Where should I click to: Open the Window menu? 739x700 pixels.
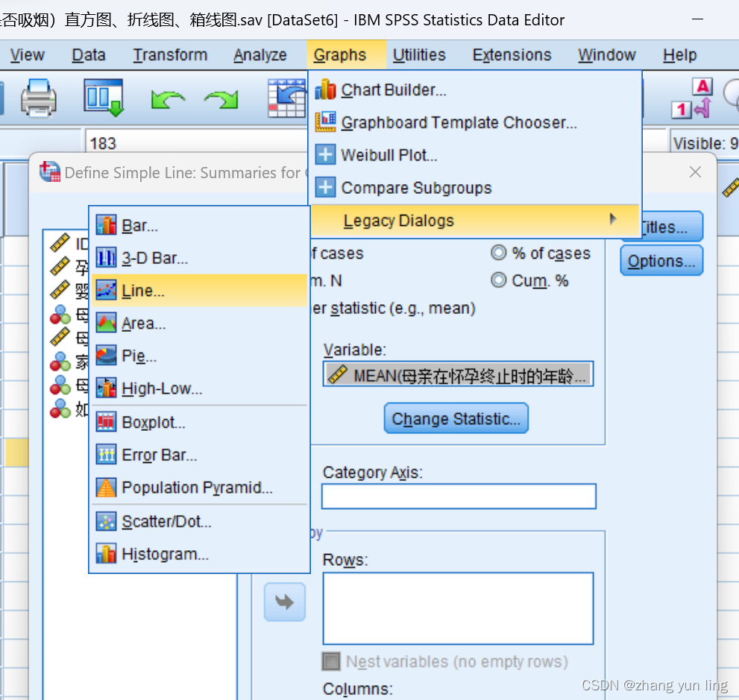(x=607, y=55)
